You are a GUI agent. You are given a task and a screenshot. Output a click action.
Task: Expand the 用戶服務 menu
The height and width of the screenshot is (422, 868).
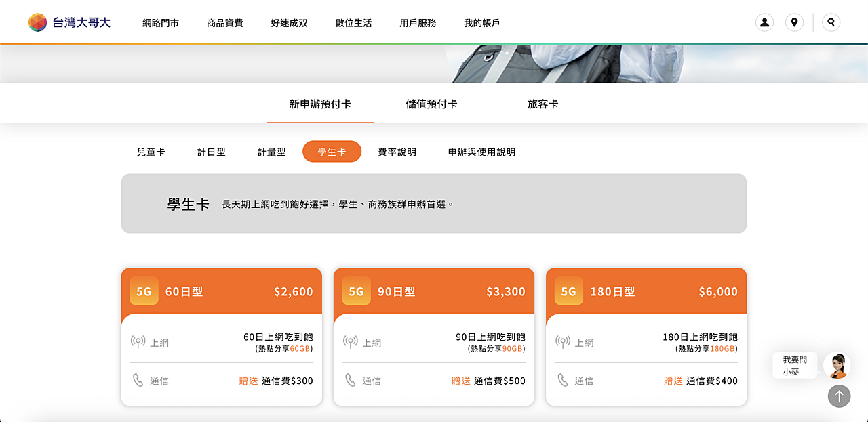pyautogui.click(x=418, y=23)
